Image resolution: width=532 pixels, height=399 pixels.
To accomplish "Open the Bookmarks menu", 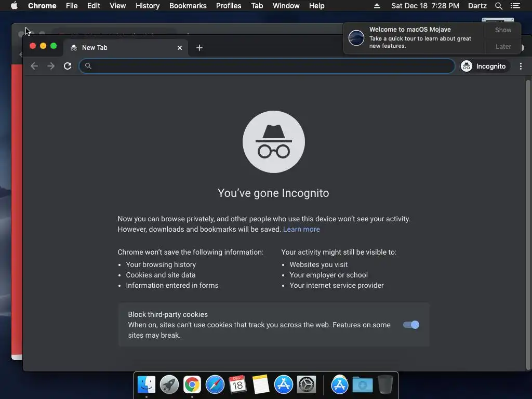I will [x=188, y=6].
